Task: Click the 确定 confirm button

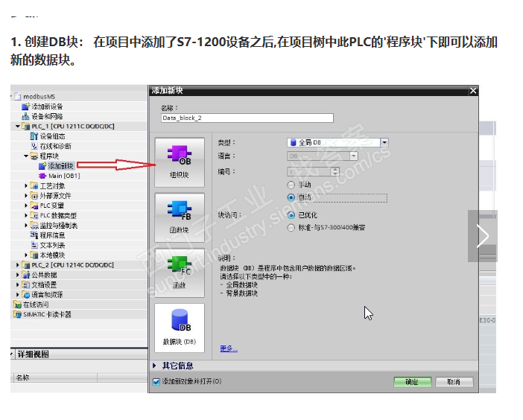Action: point(412,382)
